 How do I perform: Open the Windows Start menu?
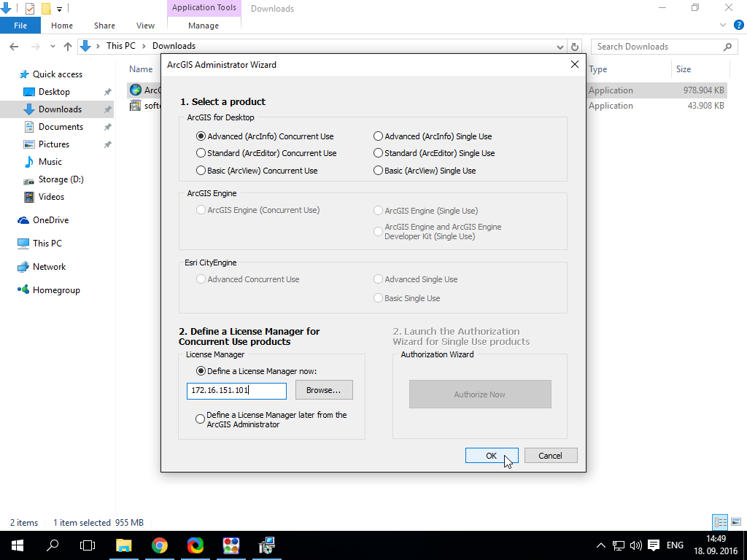tap(18, 545)
